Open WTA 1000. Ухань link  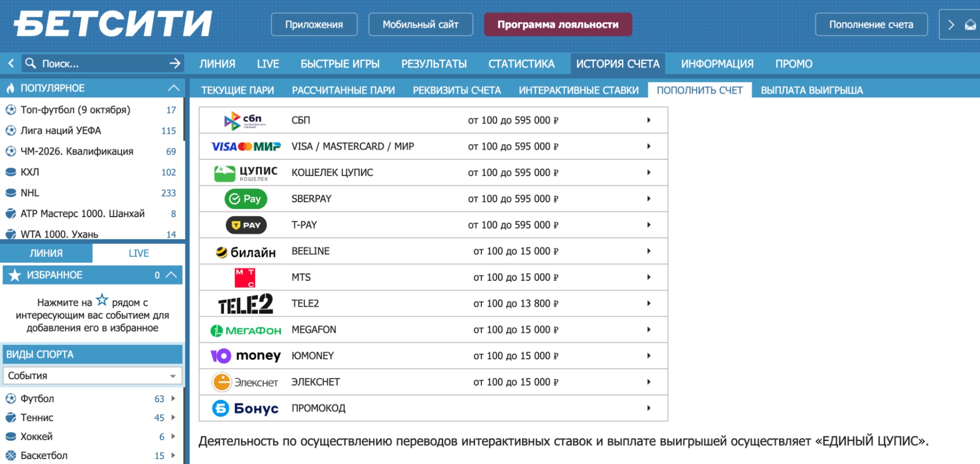pyautogui.click(x=59, y=234)
